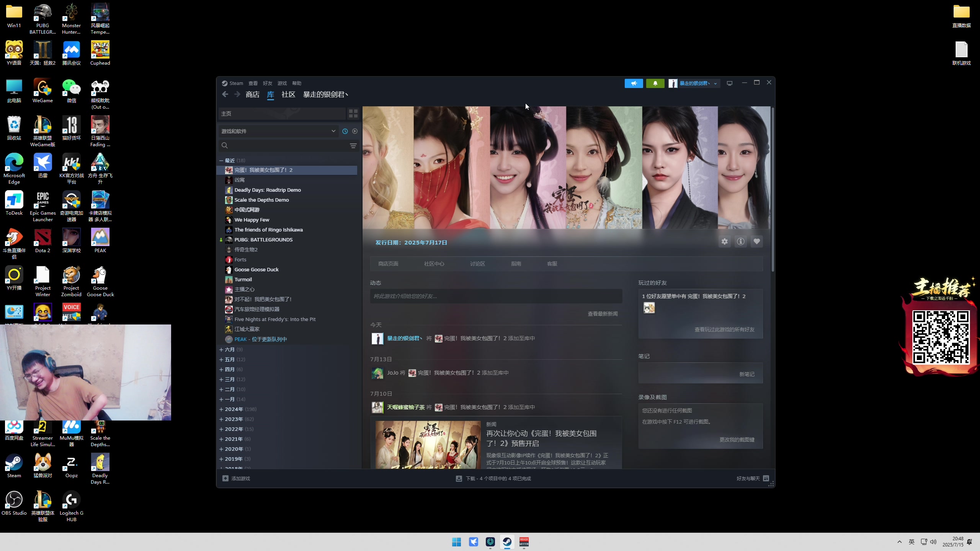Open advanced library filter options icon
980x551 pixels.
tap(353, 145)
